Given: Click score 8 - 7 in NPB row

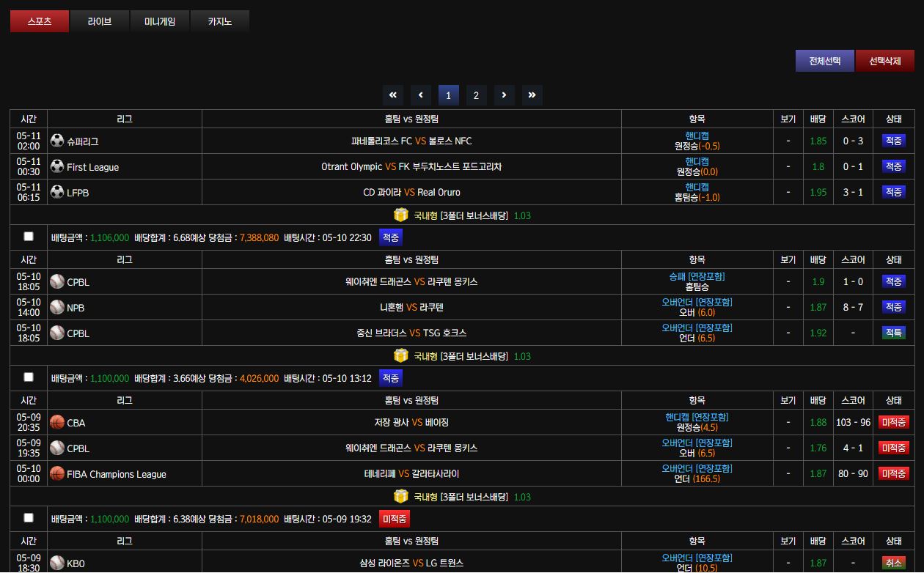Looking at the screenshot, I should point(853,307).
